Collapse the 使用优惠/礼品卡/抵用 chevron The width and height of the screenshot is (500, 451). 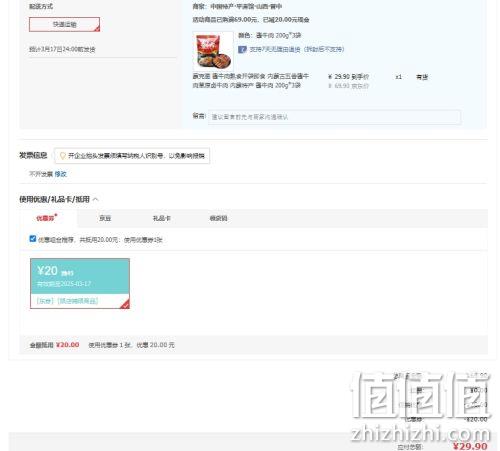[96, 199]
